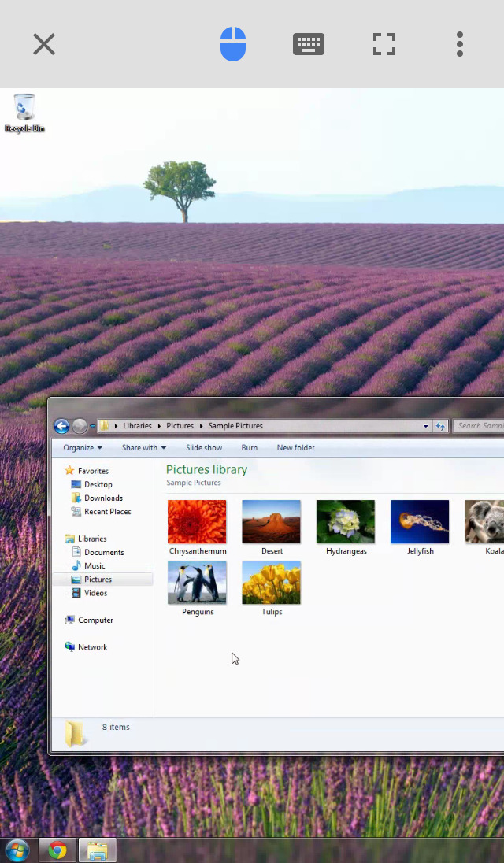Refresh the Explorer address bar

pyautogui.click(x=440, y=426)
